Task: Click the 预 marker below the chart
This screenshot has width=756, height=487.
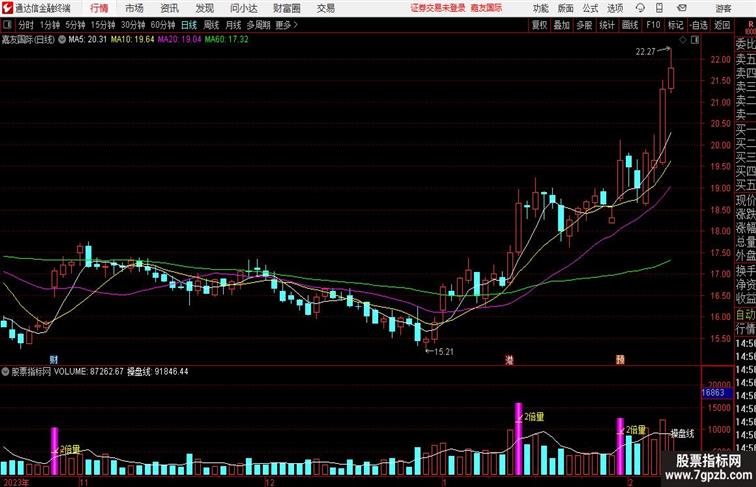Action: coord(621,360)
